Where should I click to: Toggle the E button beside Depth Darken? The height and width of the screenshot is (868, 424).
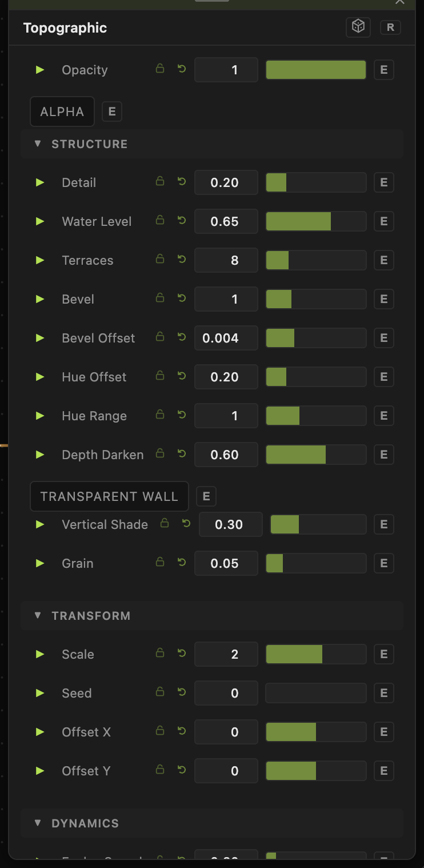384,455
